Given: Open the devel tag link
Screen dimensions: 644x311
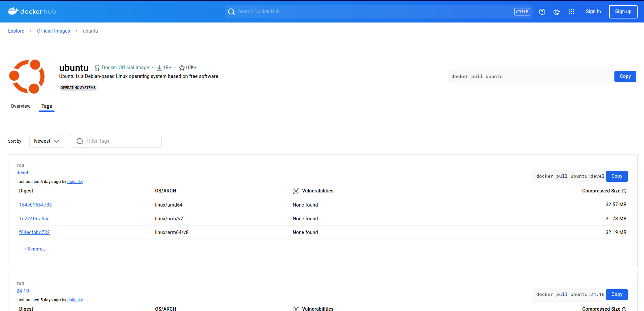Looking at the screenshot, I should tap(22, 173).
